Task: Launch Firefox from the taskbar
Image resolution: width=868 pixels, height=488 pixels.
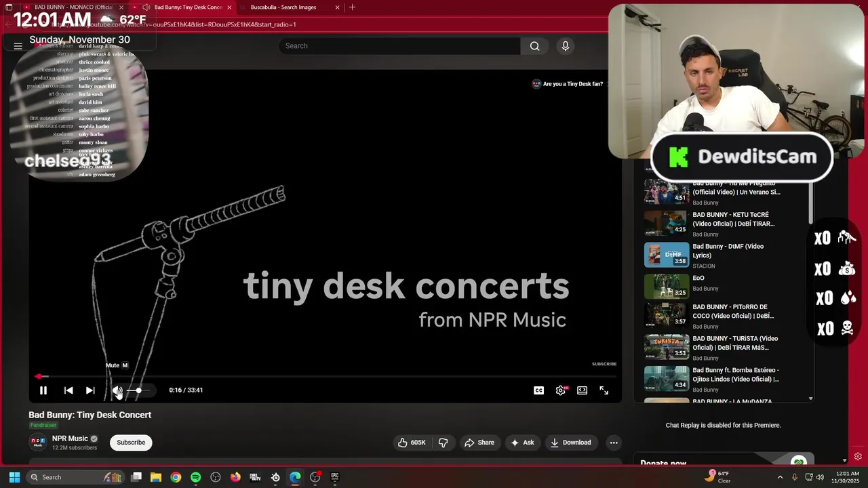Action: pos(235,477)
